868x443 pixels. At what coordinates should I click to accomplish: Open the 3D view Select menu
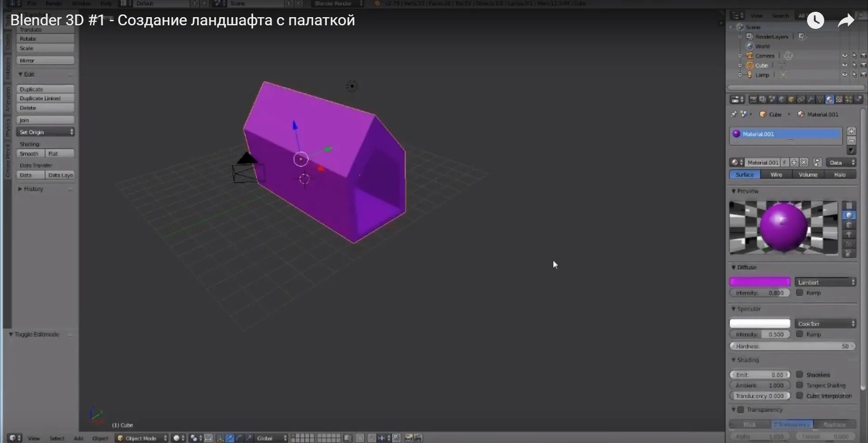point(57,438)
